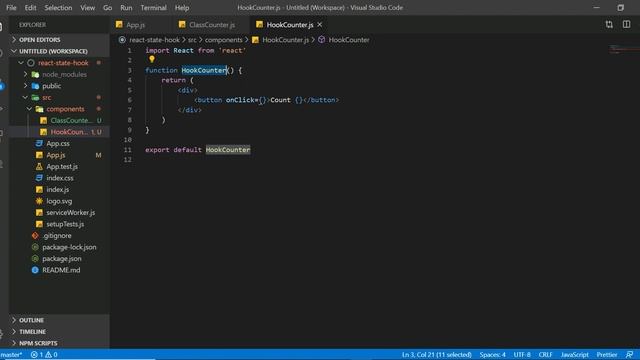This screenshot has height=360, width=640.
Task: Click the Prettier status bar item
Action: click(x=607, y=355)
